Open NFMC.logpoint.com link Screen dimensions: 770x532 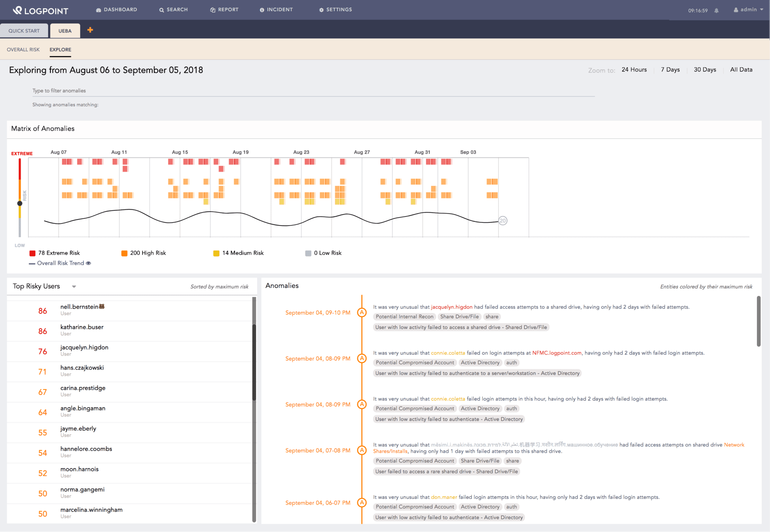[557, 353]
